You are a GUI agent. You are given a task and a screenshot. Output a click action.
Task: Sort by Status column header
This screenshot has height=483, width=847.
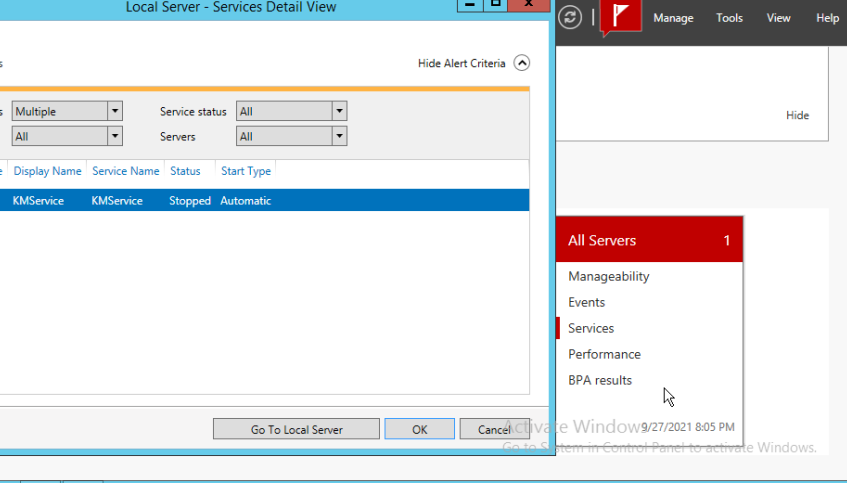(x=185, y=171)
